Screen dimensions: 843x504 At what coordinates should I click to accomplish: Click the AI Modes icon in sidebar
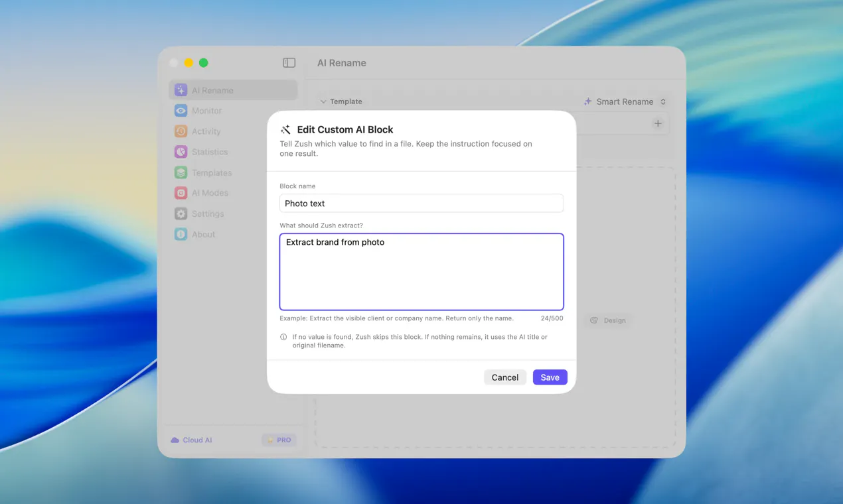[181, 193]
